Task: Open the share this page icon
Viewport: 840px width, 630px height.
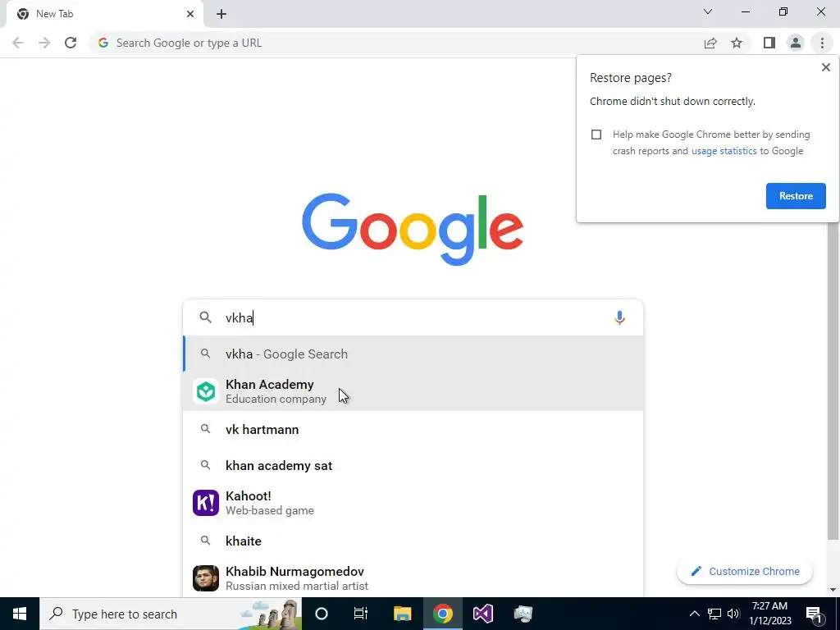Action: pos(710,43)
